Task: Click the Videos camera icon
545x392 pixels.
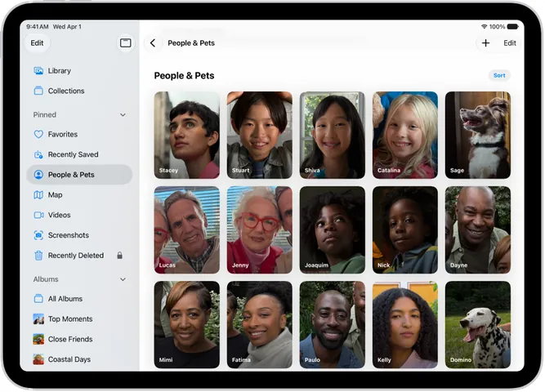Action: (x=38, y=215)
